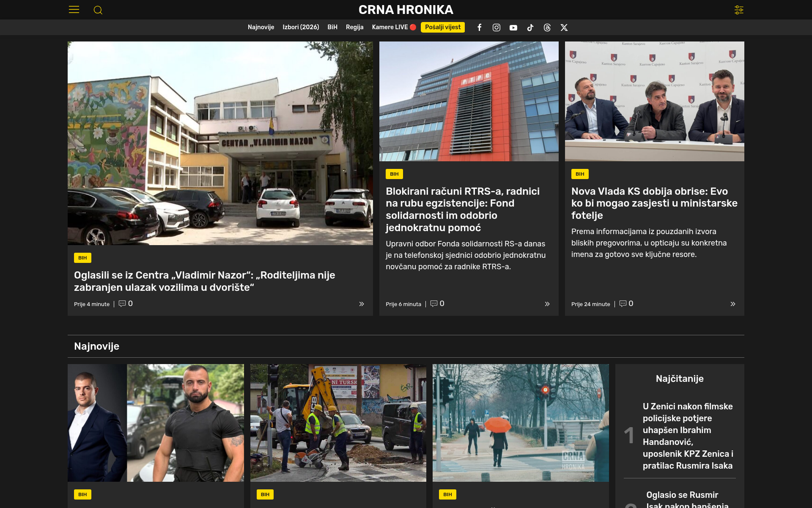Open comments on Nova Vlada KS article
The width and height of the screenshot is (812, 508).
(x=626, y=304)
